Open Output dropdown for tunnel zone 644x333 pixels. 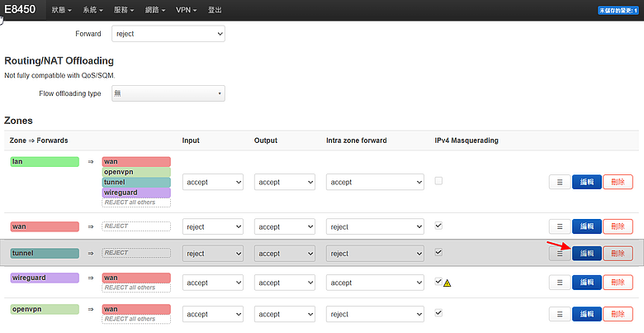pos(285,254)
